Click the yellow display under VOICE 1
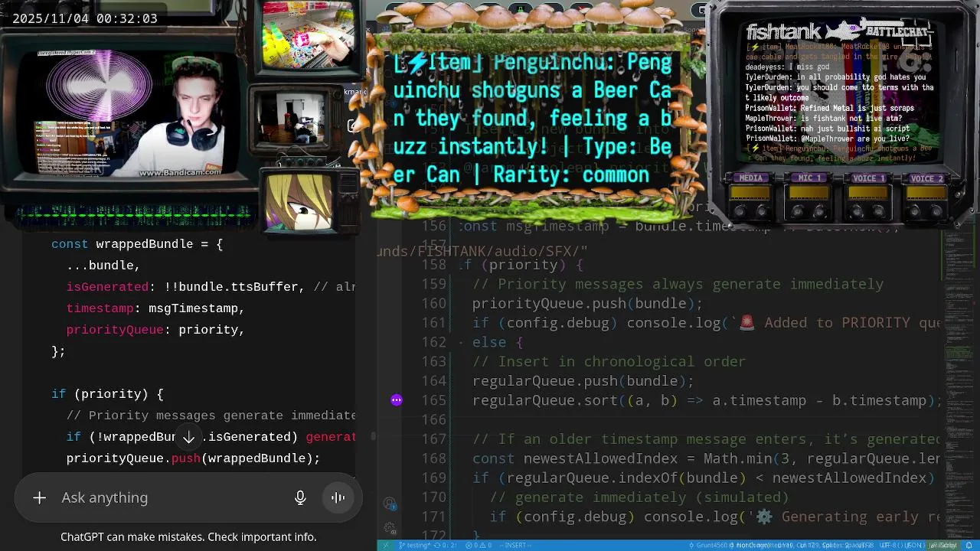This screenshot has height=551, width=980. (868, 193)
